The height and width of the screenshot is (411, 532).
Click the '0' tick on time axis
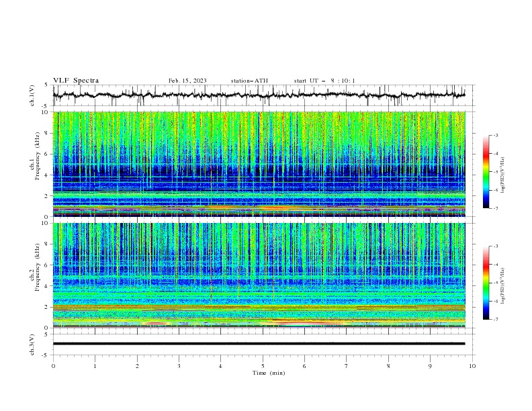tap(53, 366)
